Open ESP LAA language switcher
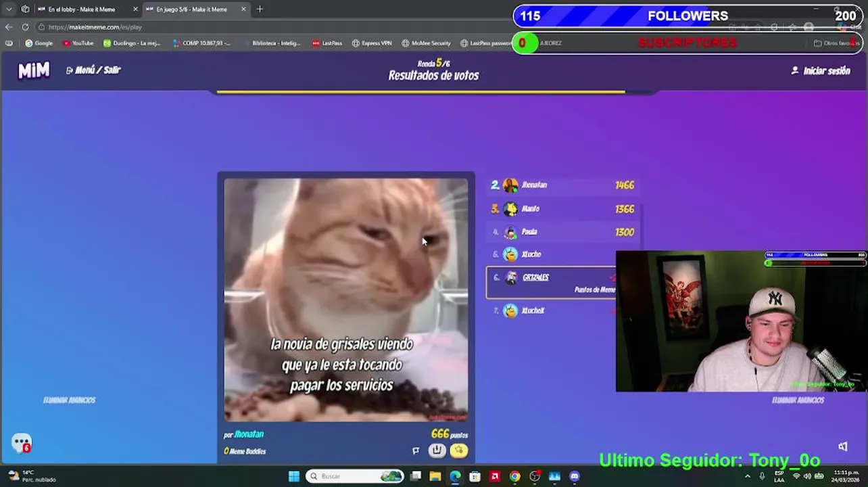This screenshot has width=868, height=487. (x=779, y=476)
